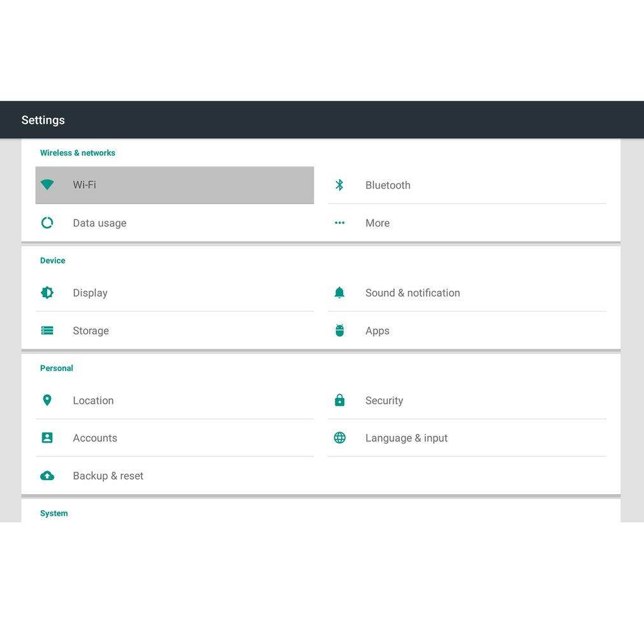This screenshot has width=644, height=644.
Task: Tap the Apps android robot icon
Action: pyautogui.click(x=339, y=330)
